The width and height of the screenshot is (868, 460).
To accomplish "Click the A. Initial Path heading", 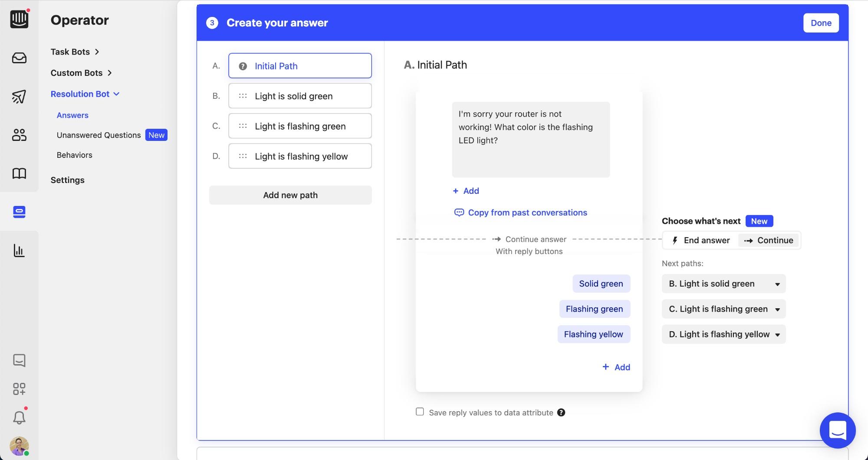I will 435,65.
